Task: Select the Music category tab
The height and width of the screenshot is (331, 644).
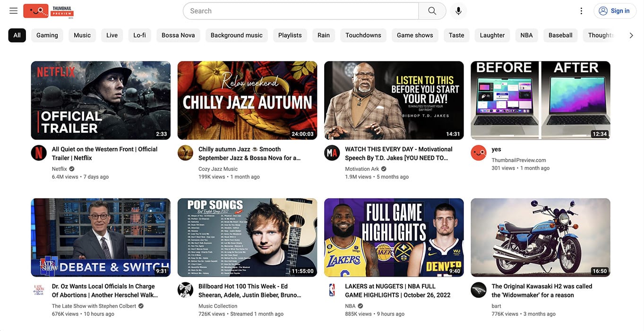Action: click(x=82, y=35)
